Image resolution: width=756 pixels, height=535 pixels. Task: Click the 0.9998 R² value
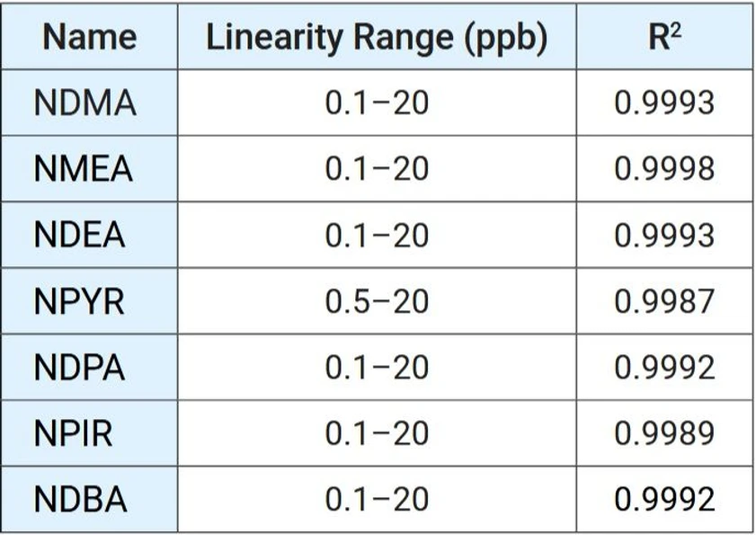665,169
